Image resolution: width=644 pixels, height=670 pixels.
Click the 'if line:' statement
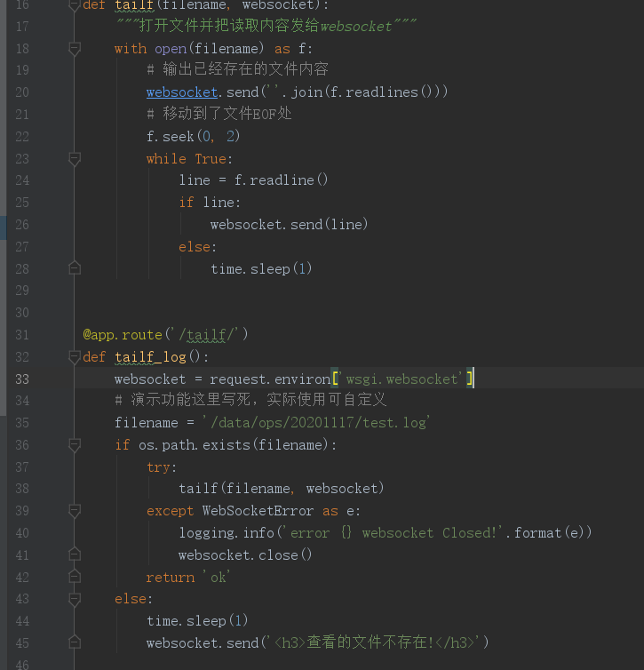click(x=210, y=203)
